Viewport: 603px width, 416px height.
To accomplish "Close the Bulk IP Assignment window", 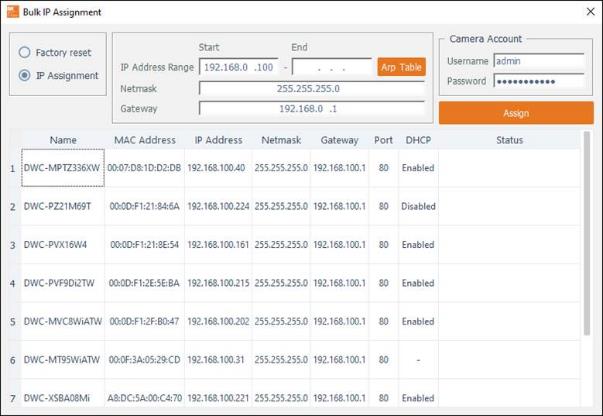I will [x=585, y=11].
